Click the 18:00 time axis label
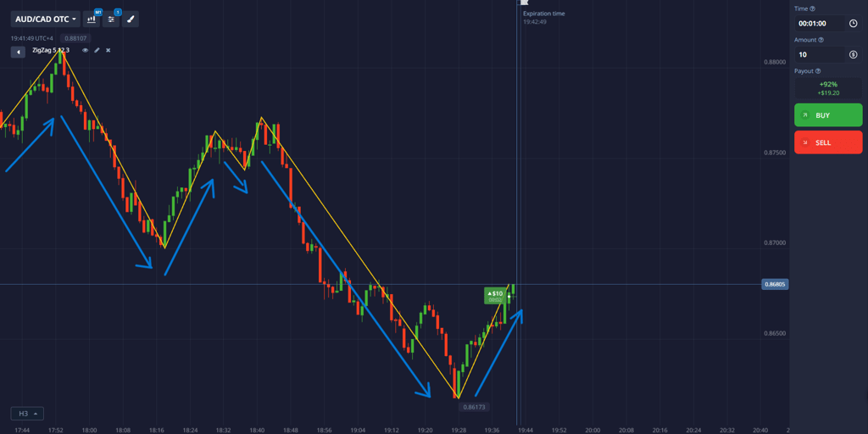The height and width of the screenshot is (434, 868). click(x=89, y=430)
